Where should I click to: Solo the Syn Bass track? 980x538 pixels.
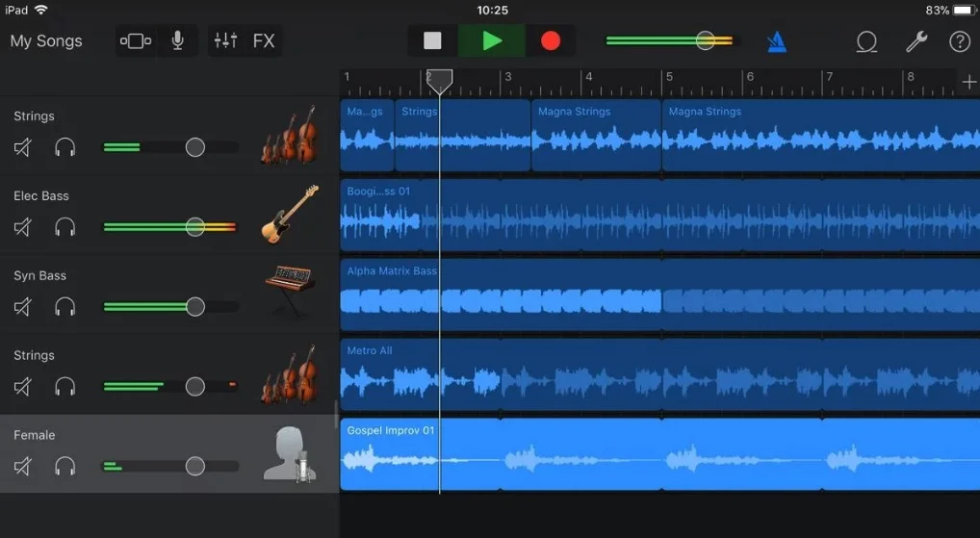65,307
